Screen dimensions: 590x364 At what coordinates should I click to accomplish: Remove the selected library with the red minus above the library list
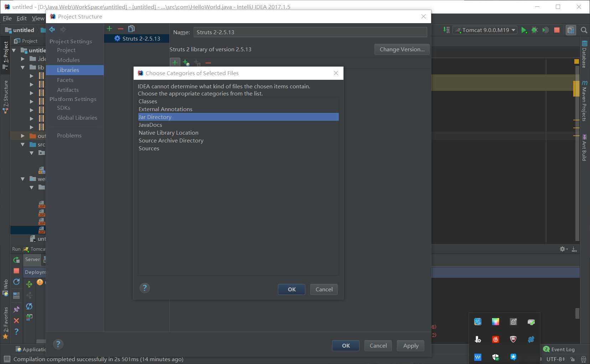(120, 28)
